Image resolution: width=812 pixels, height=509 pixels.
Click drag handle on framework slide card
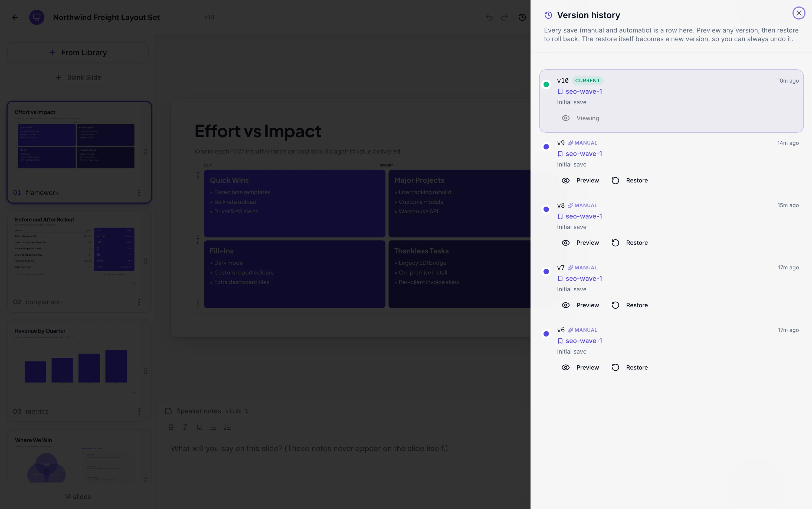pyautogui.click(x=145, y=152)
